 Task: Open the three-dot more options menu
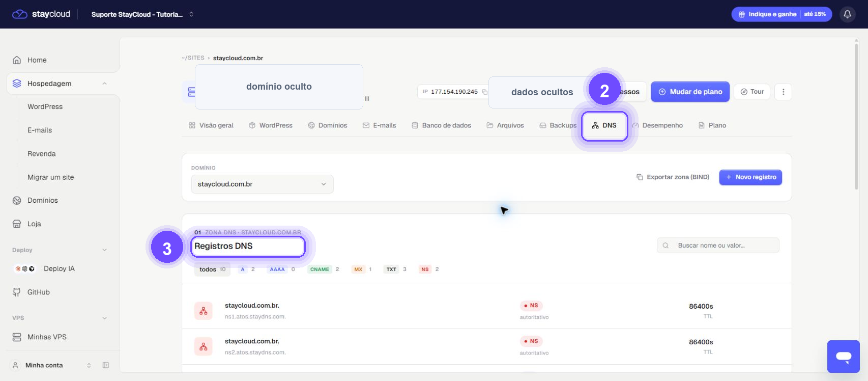[x=783, y=92]
